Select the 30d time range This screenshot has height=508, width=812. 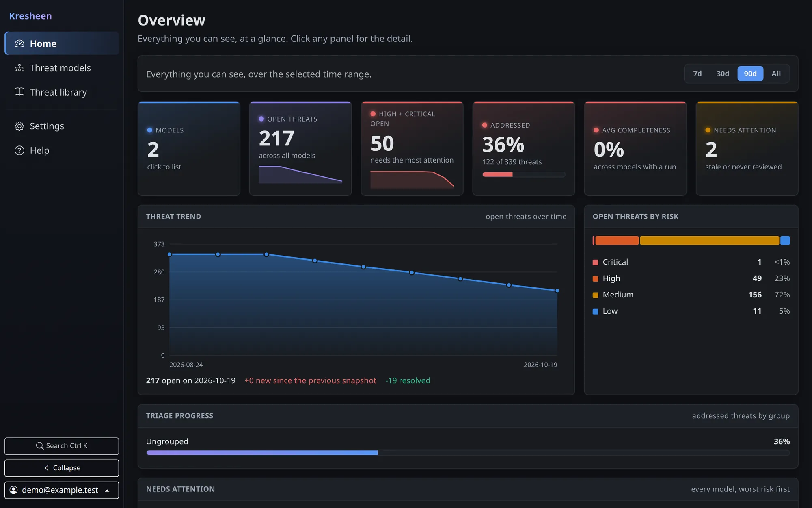(x=723, y=74)
